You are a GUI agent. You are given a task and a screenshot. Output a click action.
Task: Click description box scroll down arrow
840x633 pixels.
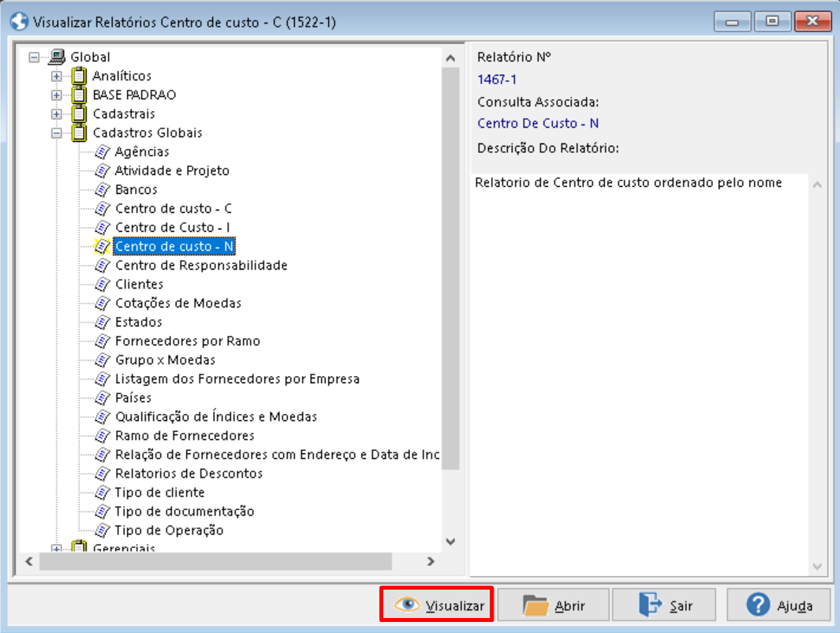[x=817, y=566]
